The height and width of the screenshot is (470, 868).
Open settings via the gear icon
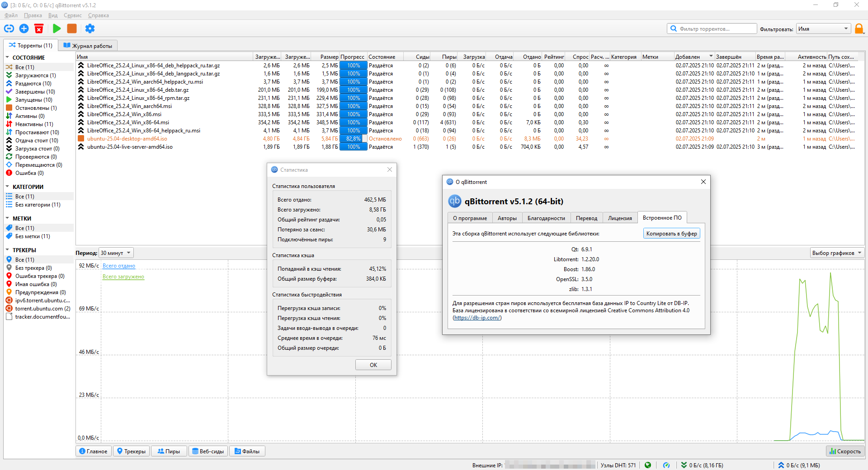click(x=90, y=28)
